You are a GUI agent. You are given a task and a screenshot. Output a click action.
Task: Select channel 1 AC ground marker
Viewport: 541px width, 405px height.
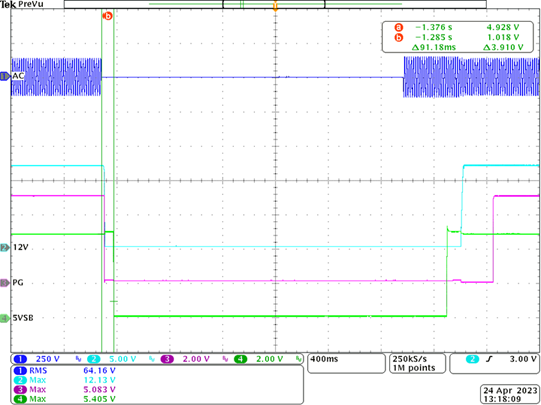[5, 76]
